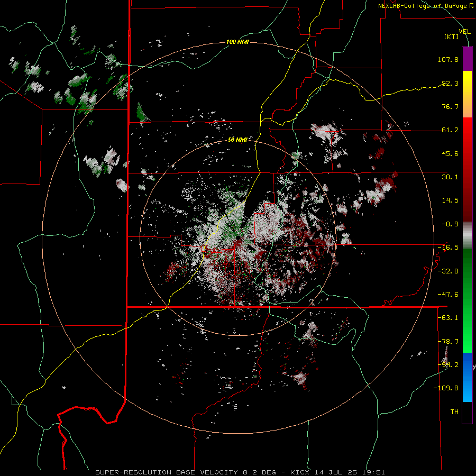The height and width of the screenshot is (476, 476).
Task: Click the -63.1 legend value
Action: click(448, 318)
